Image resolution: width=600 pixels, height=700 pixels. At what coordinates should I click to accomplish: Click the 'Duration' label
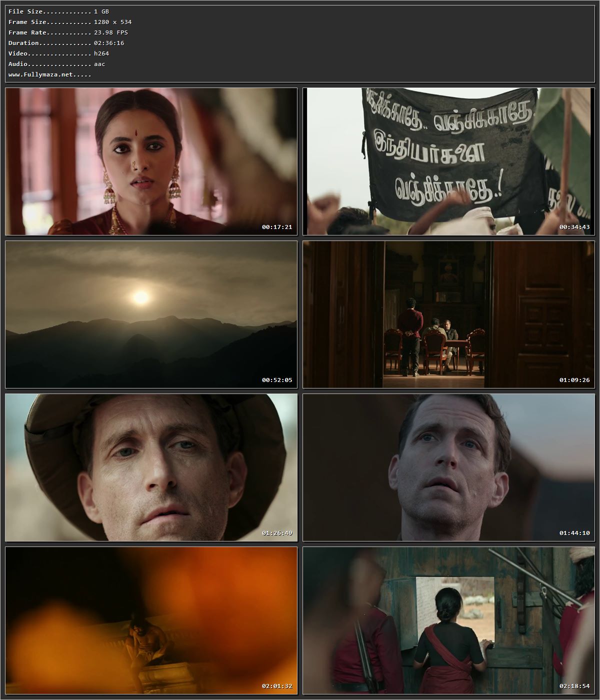coord(23,43)
